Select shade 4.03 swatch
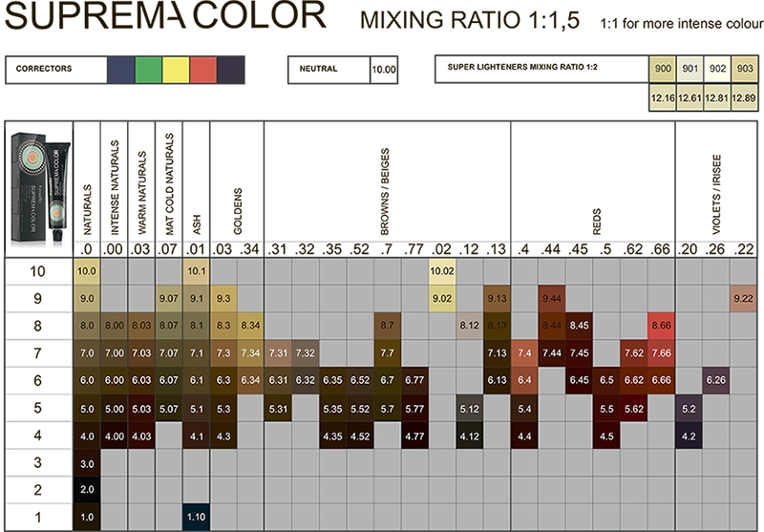 tap(141, 436)
